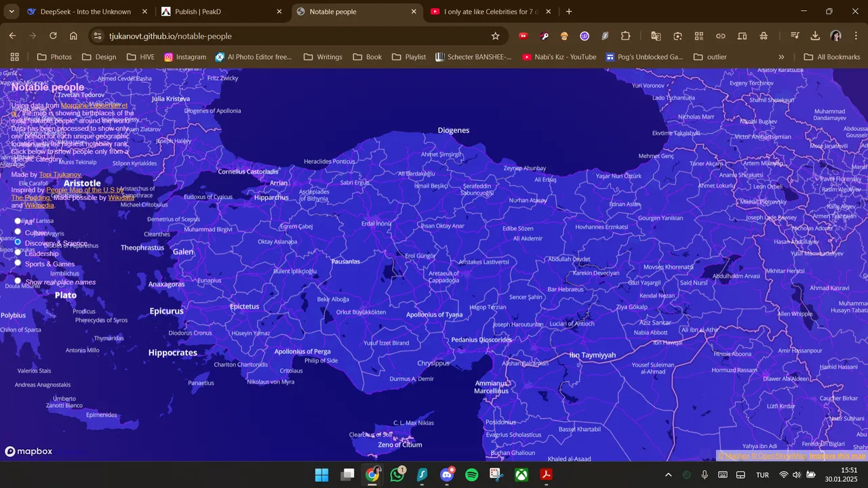Screen dimensions: 868x488
Task: Switch to the YouTube Celebrities video tab
Action: [x=491, y=12]
